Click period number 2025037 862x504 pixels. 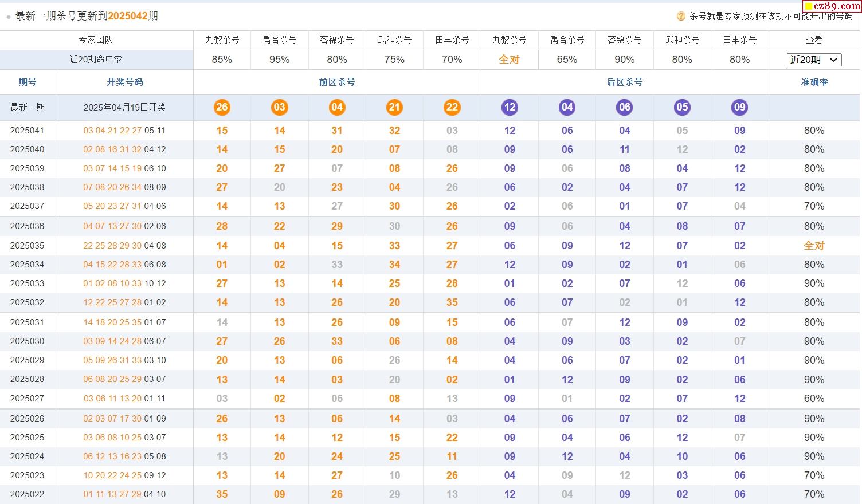tap(28, 206)
